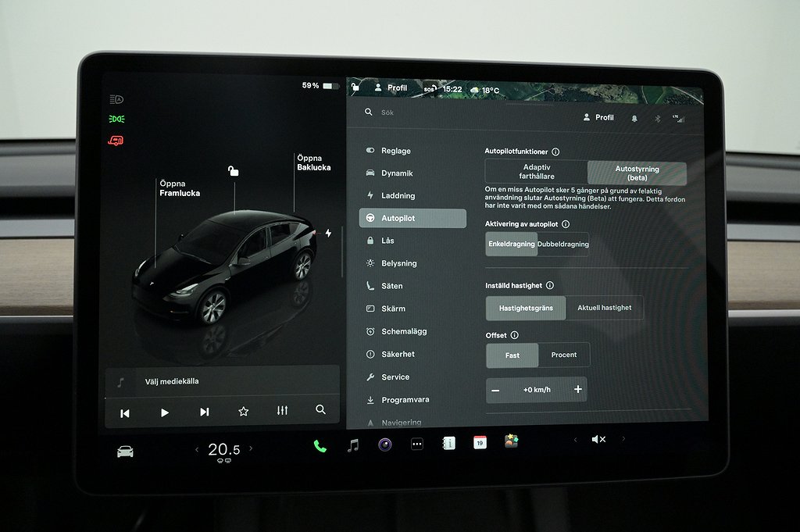Select Autostyrning (beta) option

tap(637, 173)
